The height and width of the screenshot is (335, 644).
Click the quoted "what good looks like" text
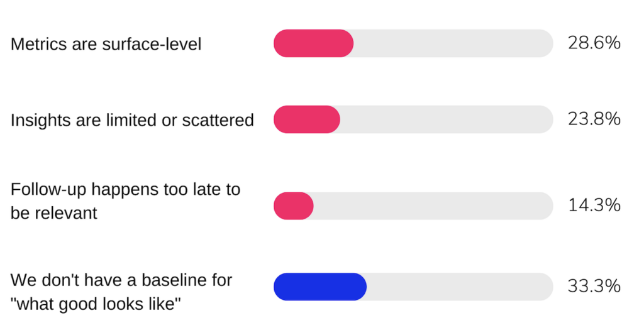[96, 304]
